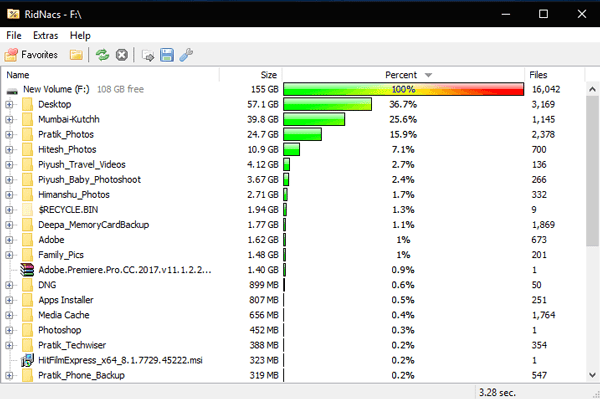Click the 10.9 GB size value
This screenshot has width=600, height=399.
(x=263, y=150)
